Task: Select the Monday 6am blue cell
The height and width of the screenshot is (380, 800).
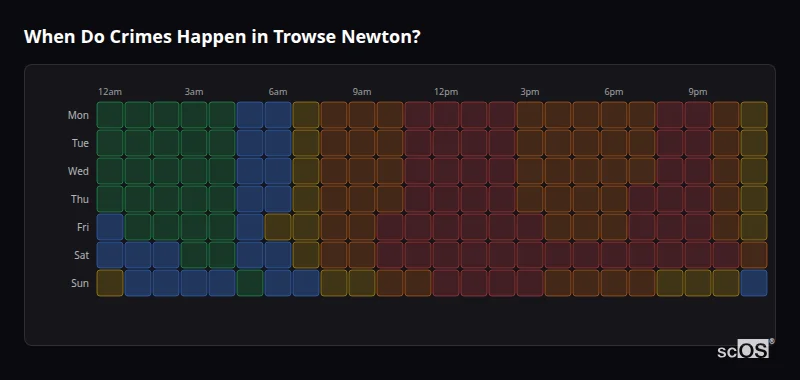Action: (278, 115)
